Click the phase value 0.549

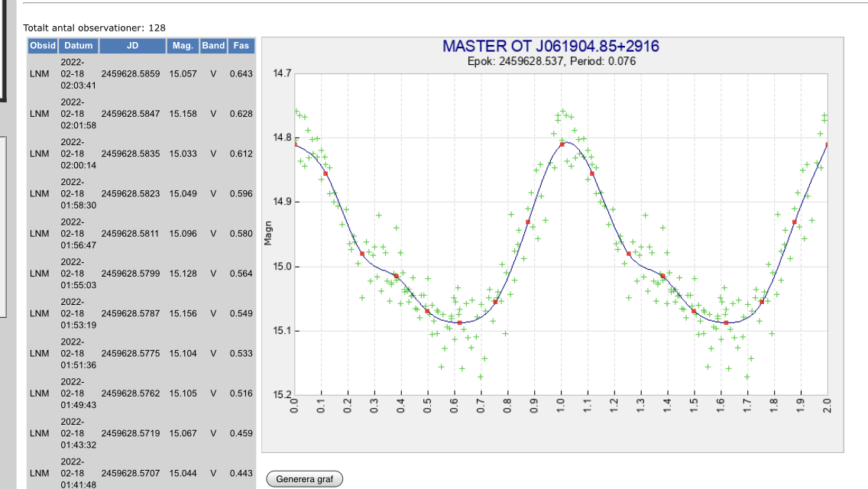pos(241,313)
